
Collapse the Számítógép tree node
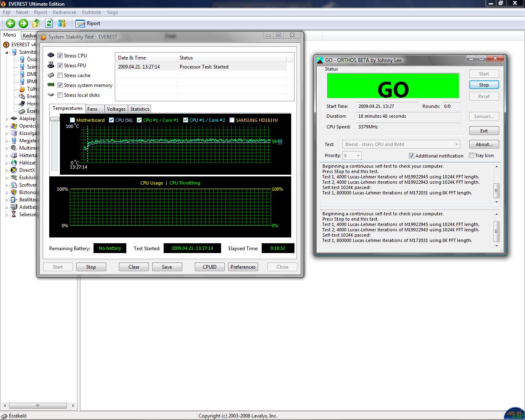click(x=7, y=52)
